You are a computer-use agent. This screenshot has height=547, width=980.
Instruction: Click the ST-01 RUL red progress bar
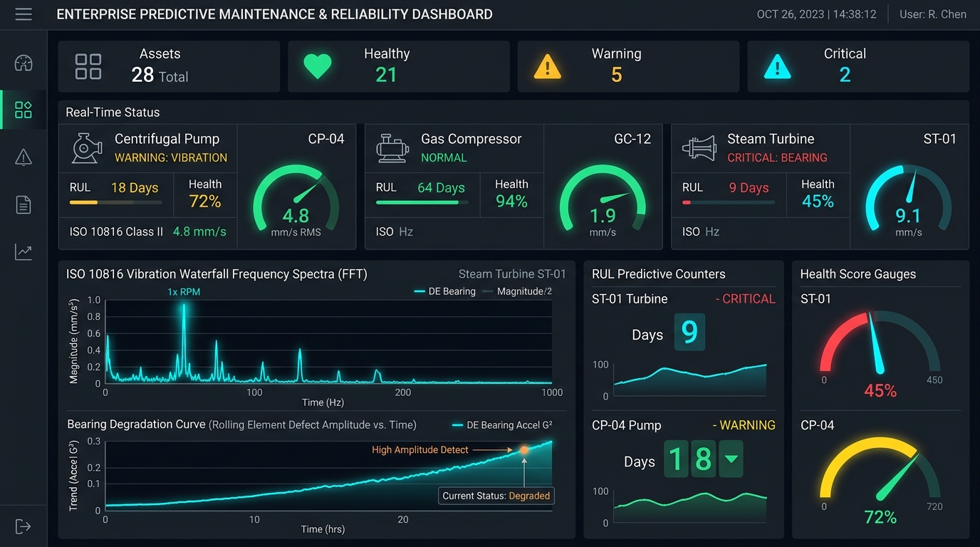(729, 202)
